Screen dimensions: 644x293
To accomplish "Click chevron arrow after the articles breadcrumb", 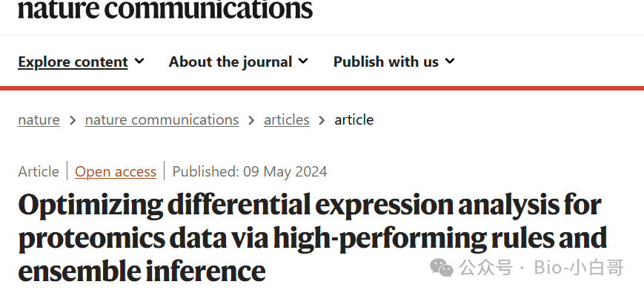I will pyautogui.click(x=322, y=120).
